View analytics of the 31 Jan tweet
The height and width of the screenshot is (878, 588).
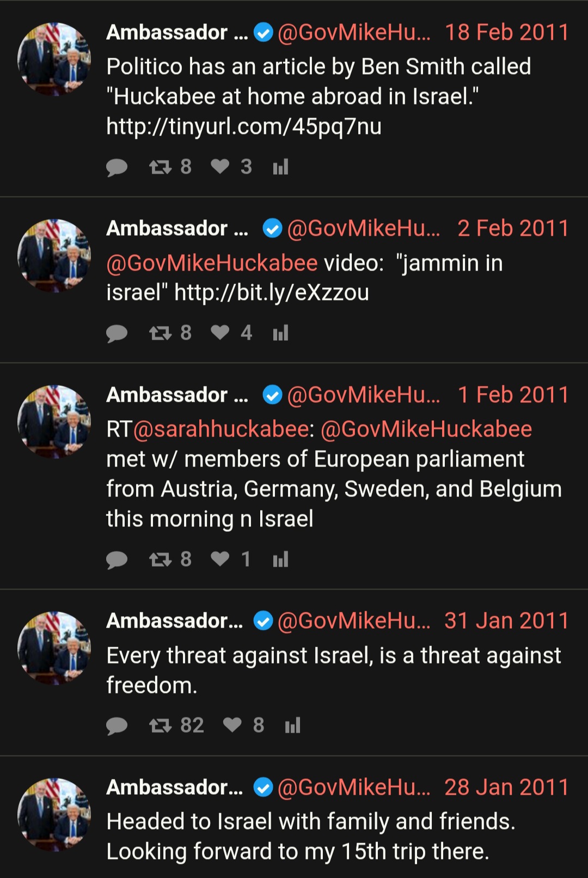point(293,725)
